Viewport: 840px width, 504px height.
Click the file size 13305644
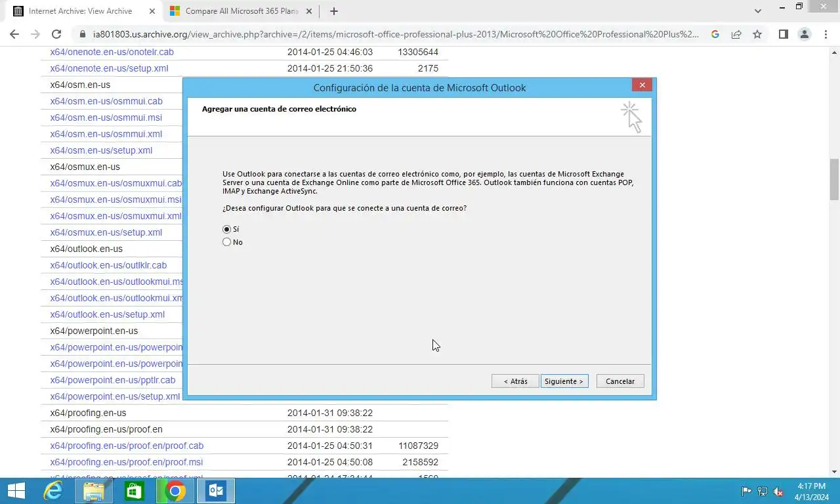[418, 52]
